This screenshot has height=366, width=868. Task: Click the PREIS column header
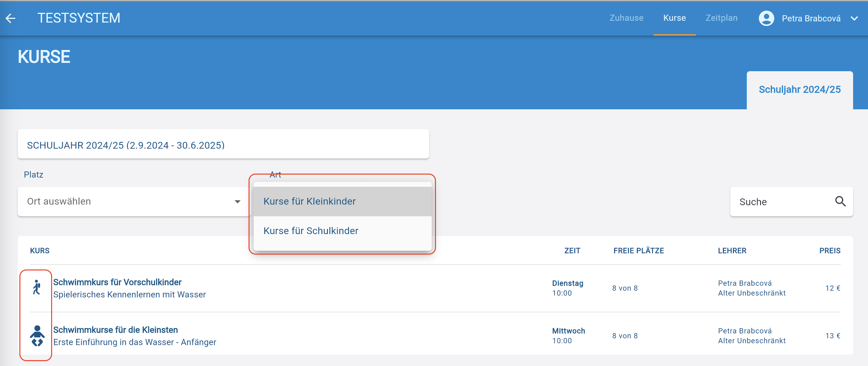pos(829,251)
